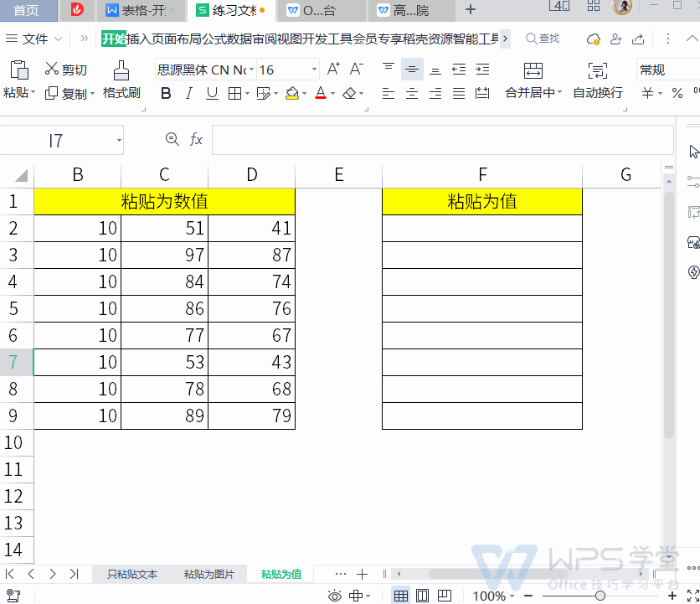
Task: Click inside the formula bar input
Action: point(442,140)
